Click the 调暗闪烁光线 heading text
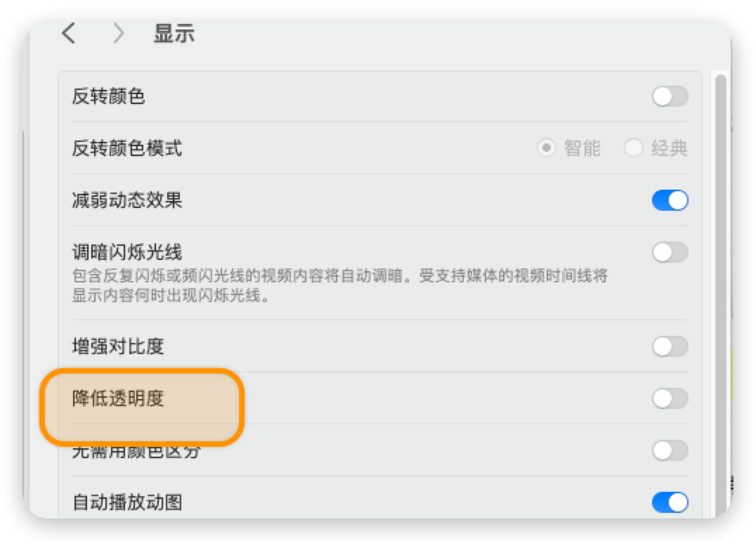Viewport: 756px width, 541px height. (127, 252)
